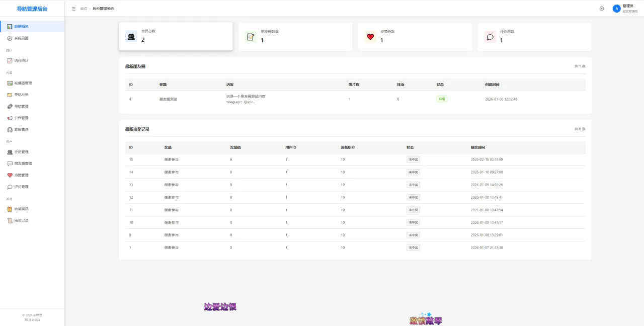This screenshot has width=644, height=326.
Task: Collapse the sidebar with the hamburger icon
Action: pyautogui.click(x=74, y=9)
